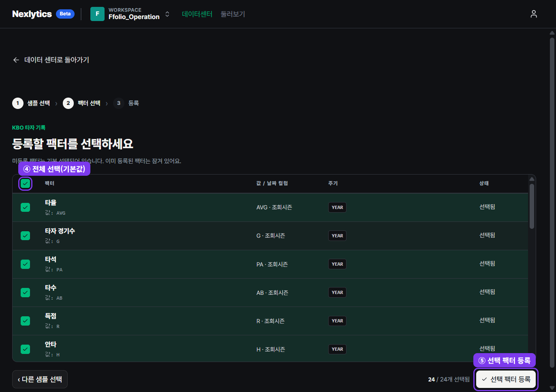Click the Nexlytics logo
This screenshot has width=556, height=392.
(x=32, y=14)
